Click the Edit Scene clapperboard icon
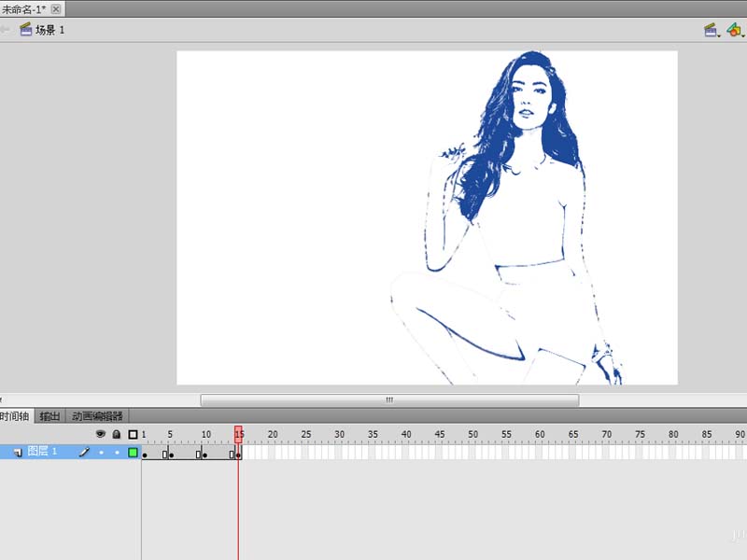The image size is (747, 560). (711, 30)
